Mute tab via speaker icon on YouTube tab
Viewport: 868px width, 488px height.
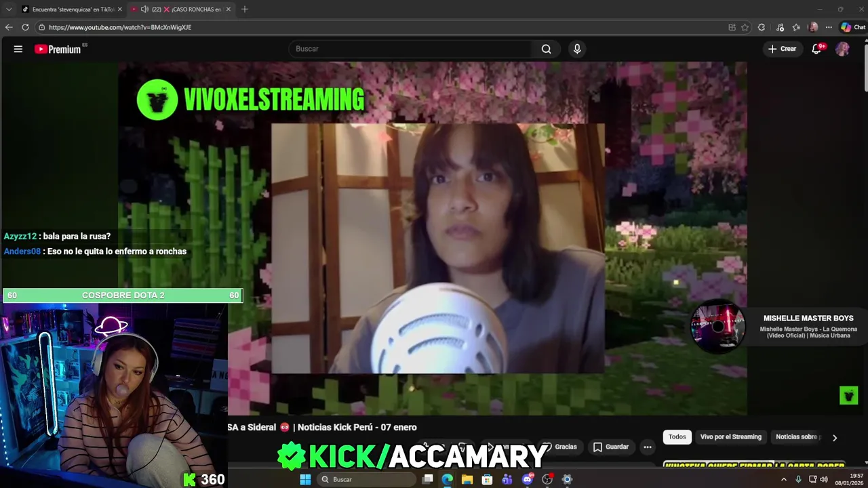pos(144,9)
